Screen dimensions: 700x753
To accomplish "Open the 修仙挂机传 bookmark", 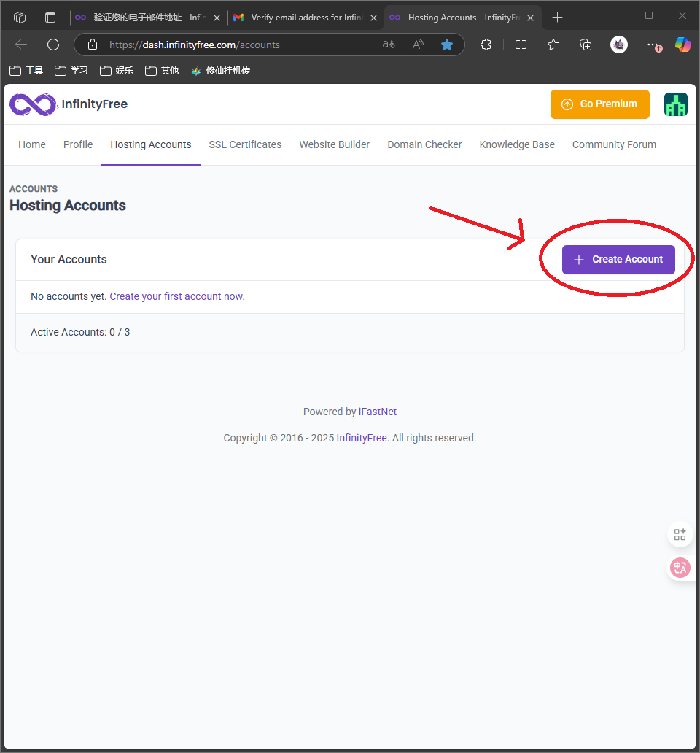I will 220,71.
